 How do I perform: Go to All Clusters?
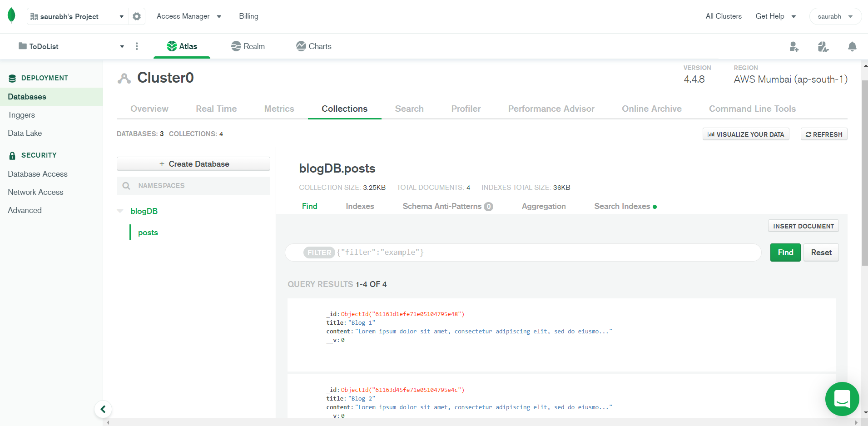(724, 16)
